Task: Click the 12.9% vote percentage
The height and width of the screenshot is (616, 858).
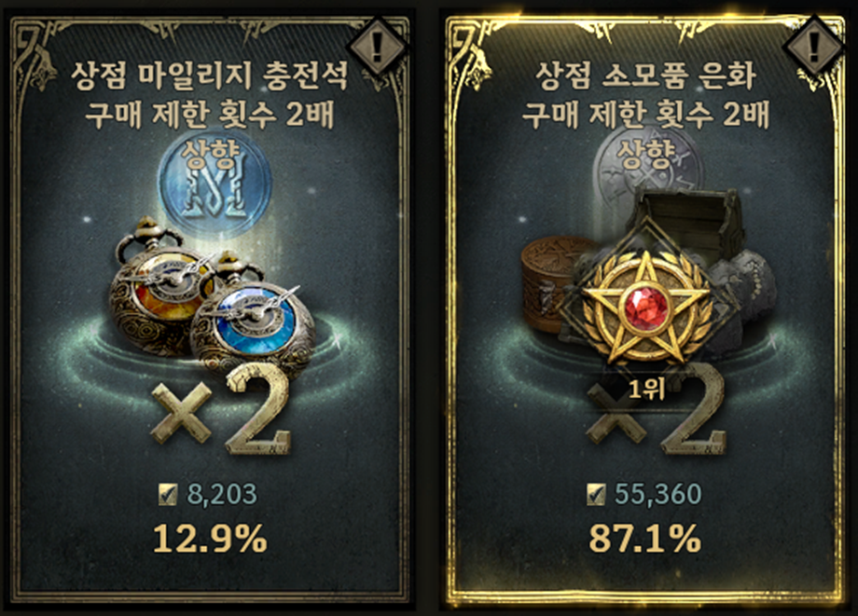Action: click(x=210, y=539)
